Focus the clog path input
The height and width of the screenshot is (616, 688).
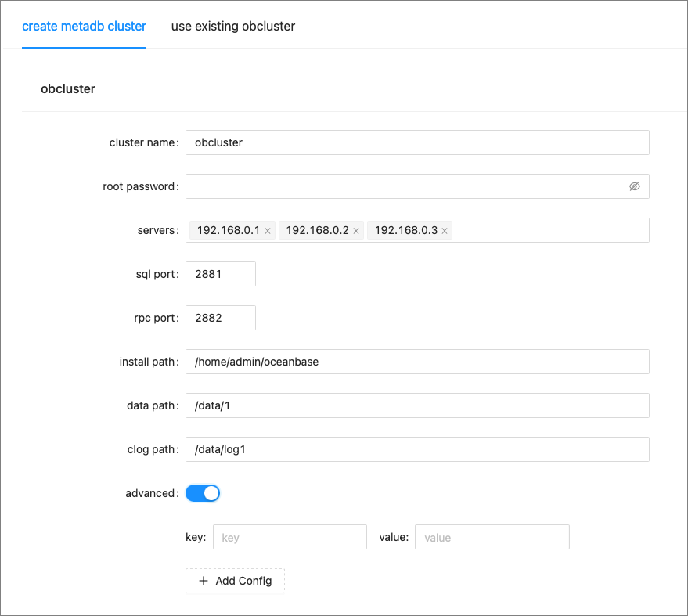pos(416,449)
